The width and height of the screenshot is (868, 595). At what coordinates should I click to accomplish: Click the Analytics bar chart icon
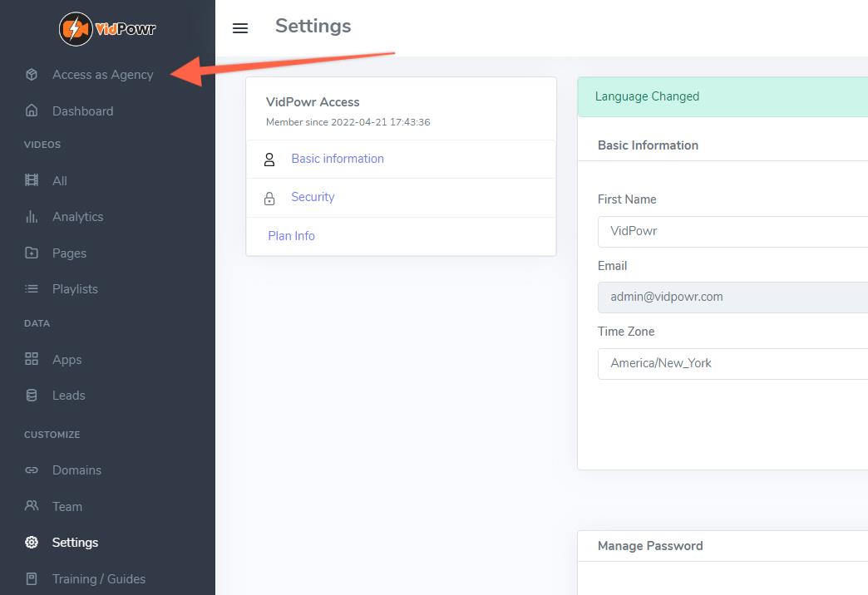(32, 216)
